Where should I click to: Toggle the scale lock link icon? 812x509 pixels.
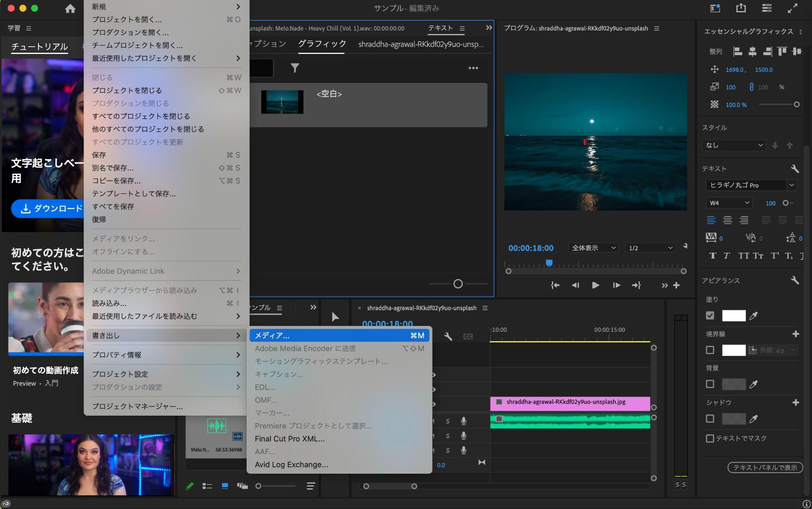[751, 87]
